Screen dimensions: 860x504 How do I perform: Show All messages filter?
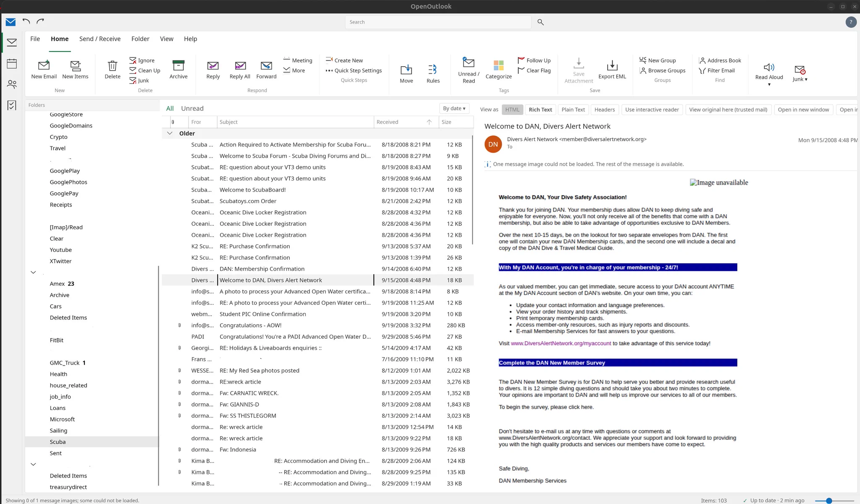click(x=170, y=108)
